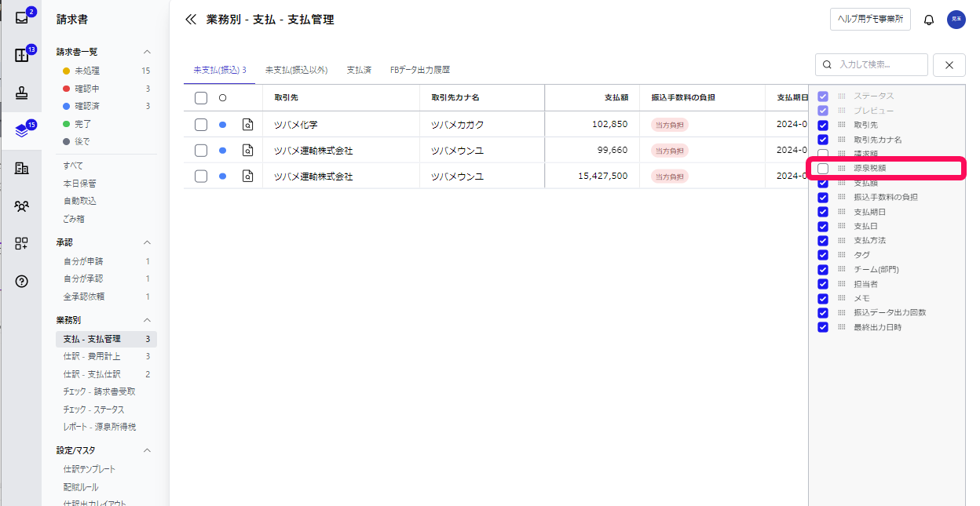This screenshot has height=506, width=980.
Task: Open the stamp approval icon in the rail
Action: point(22,93)
